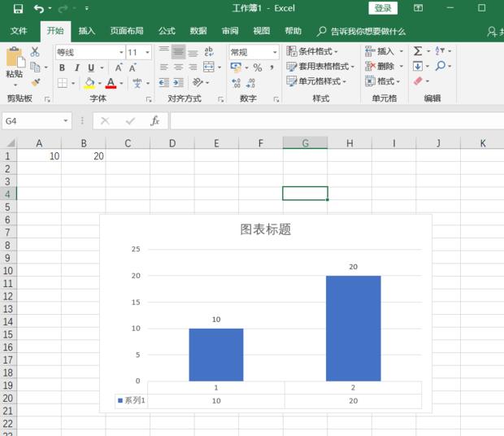Viewport: 504px width, 436px height.
Task: Click the AutoSum sigma icon
Action: point(417,51)
